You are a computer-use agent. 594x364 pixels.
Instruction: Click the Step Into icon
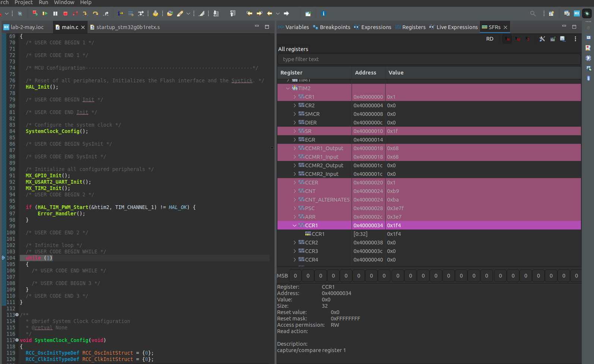(x=85, y=13)
